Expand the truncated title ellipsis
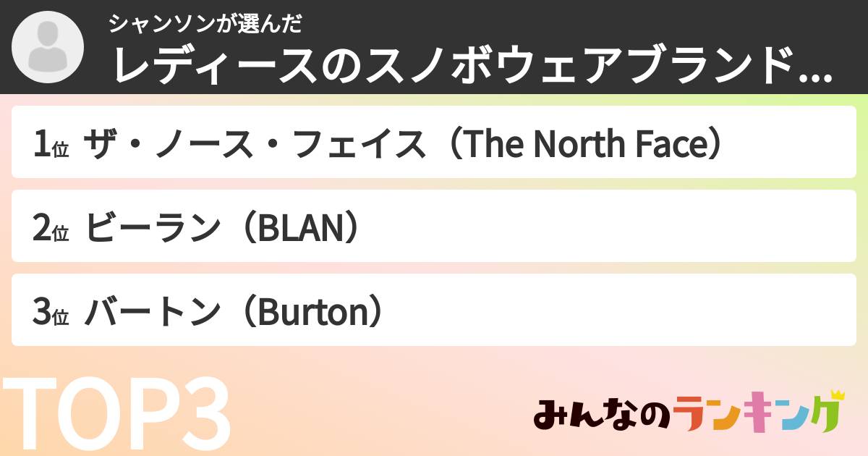This screenshot has width=868, height=456. point(819,72)
